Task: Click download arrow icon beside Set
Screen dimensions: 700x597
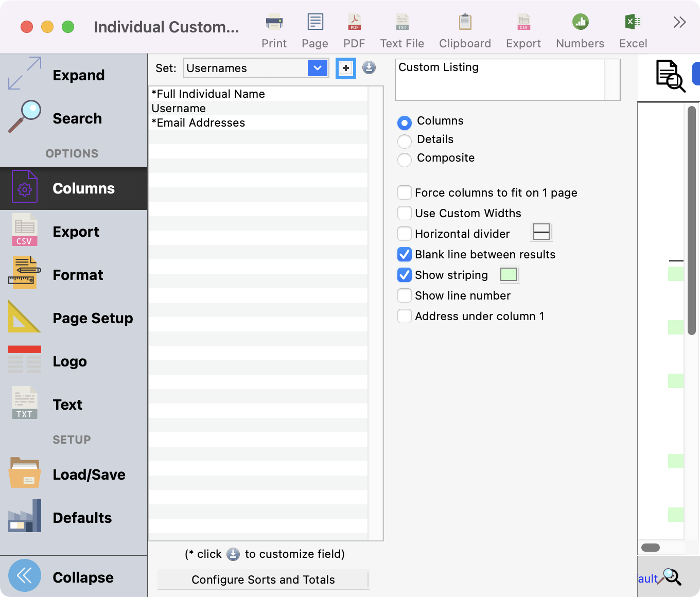Action: click(369, 67)
